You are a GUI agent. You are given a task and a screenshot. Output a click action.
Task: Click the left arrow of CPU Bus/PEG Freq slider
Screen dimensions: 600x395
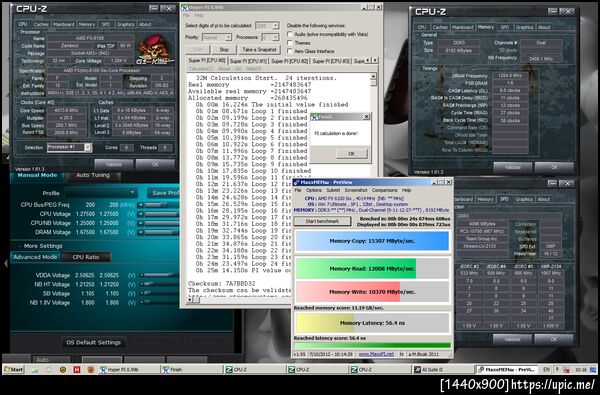point(141,205)
